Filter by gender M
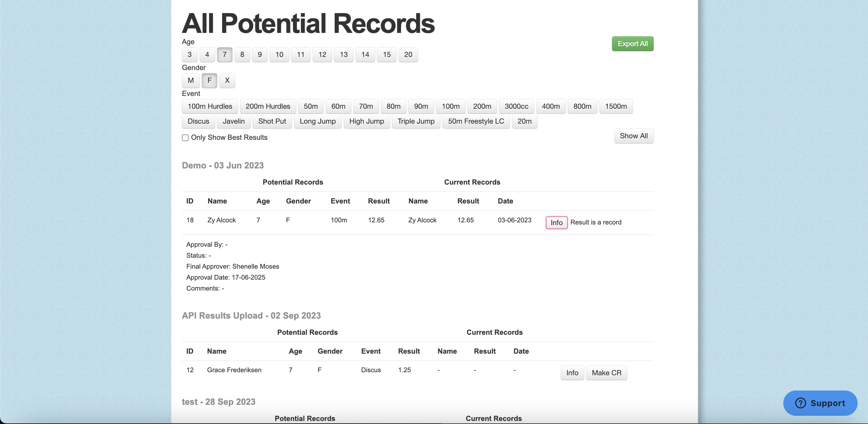868x424 pixels. point(191,80)
